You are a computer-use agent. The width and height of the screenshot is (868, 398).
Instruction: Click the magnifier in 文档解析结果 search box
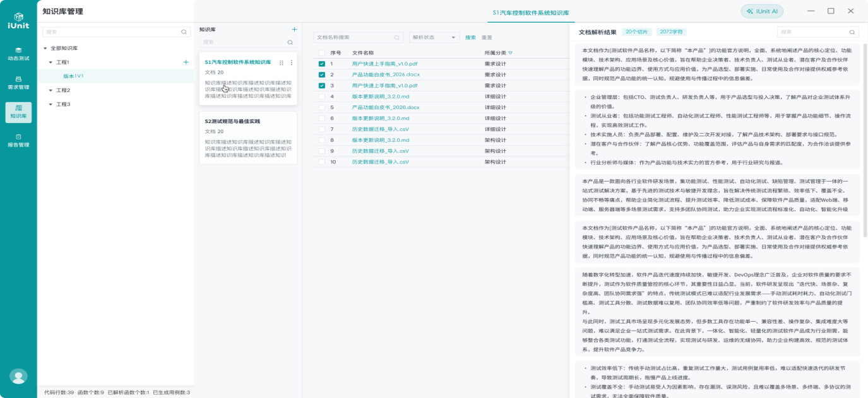pos(853,32)
